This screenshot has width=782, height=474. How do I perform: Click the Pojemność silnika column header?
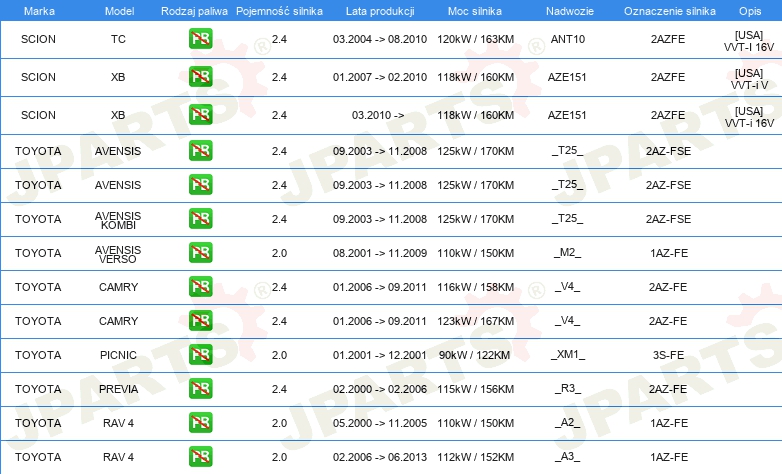point(279,11)
